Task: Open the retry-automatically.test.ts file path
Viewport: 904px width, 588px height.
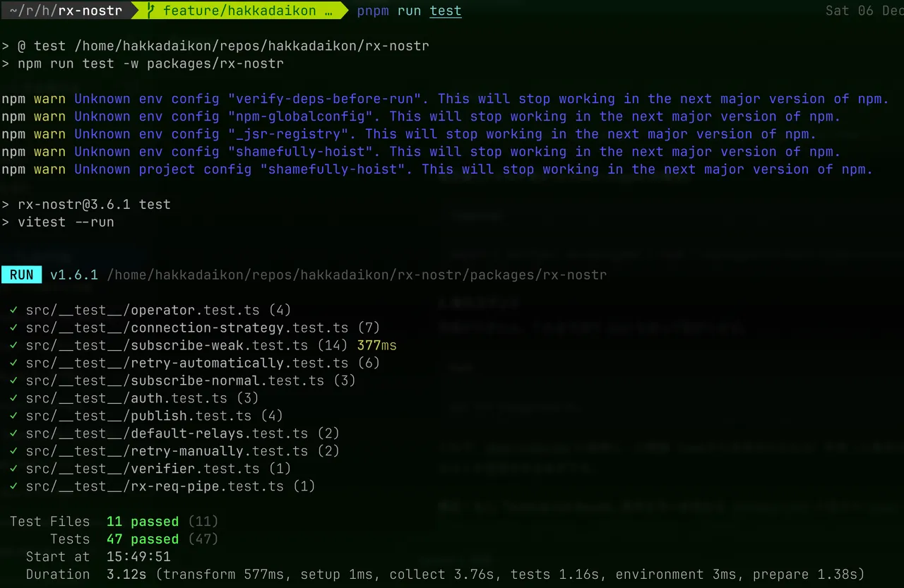Action: [187, 363]
